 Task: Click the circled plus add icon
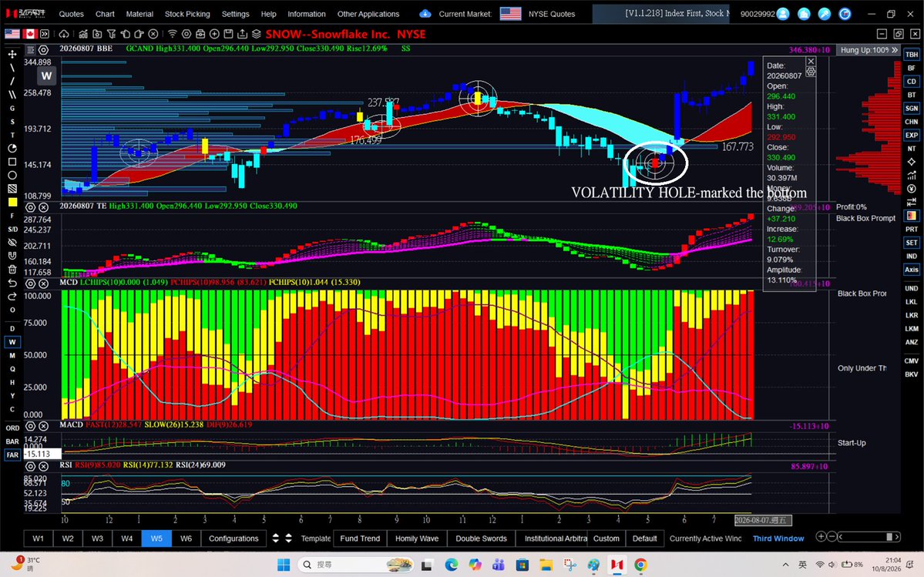(x=214, y=34)
